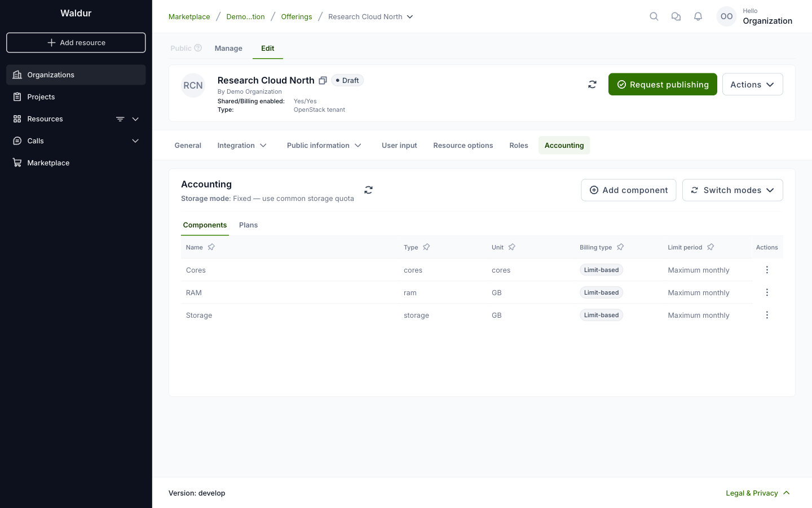This screenshot has height=508, width=812.
Task: Pin the Limit period column
Action: pyautogui.click(x=710, y=247)
